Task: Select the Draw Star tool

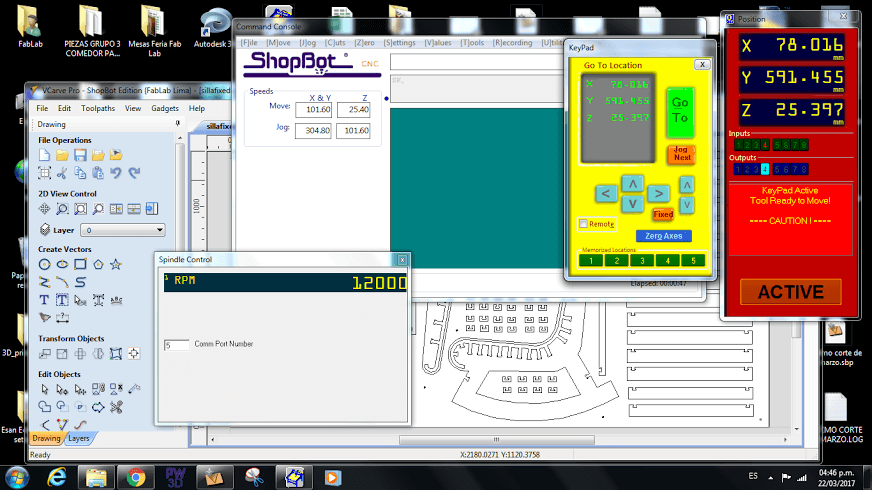Action: pyautogui.click(x=116, y=264)
